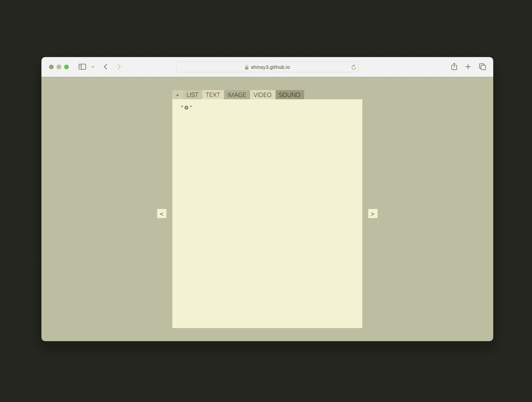Viewport: 532px width, 402px height.
Task: Open a new tab with plus icon
Action: (x=468, y=67)
